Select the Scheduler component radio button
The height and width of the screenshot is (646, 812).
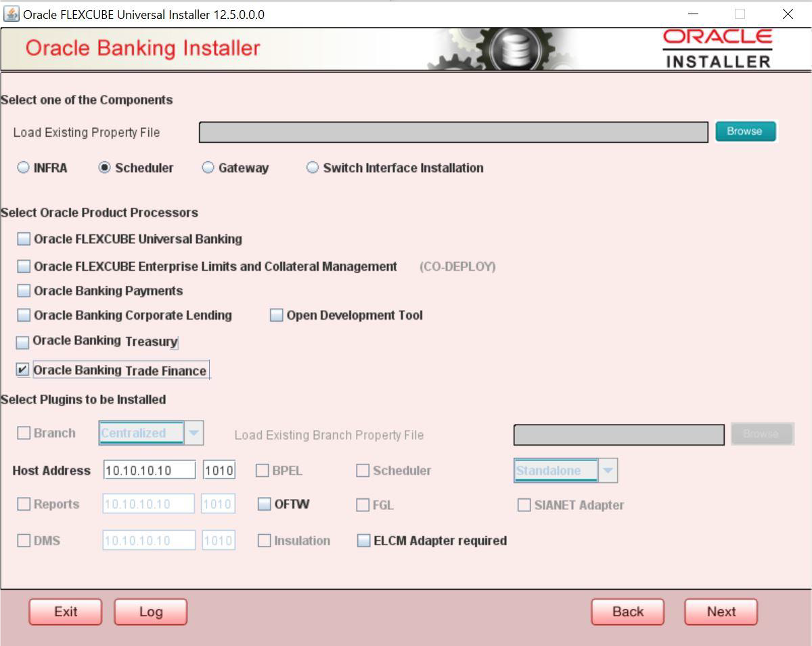(105, 168)
